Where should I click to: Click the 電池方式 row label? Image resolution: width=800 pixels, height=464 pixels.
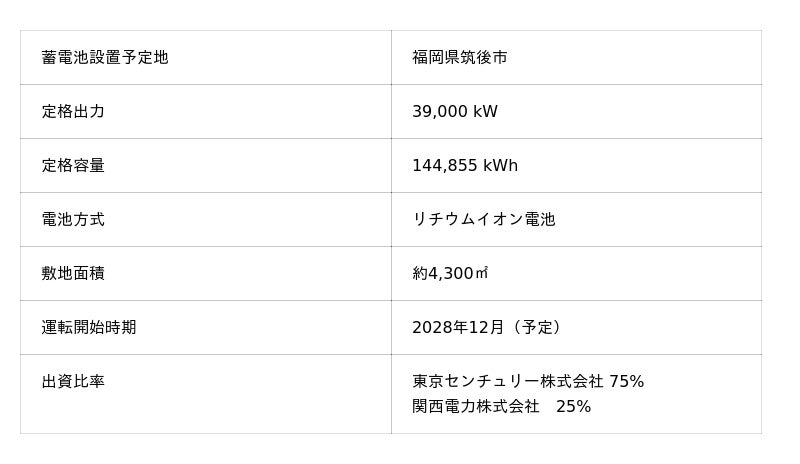click(x=73, y=220)
